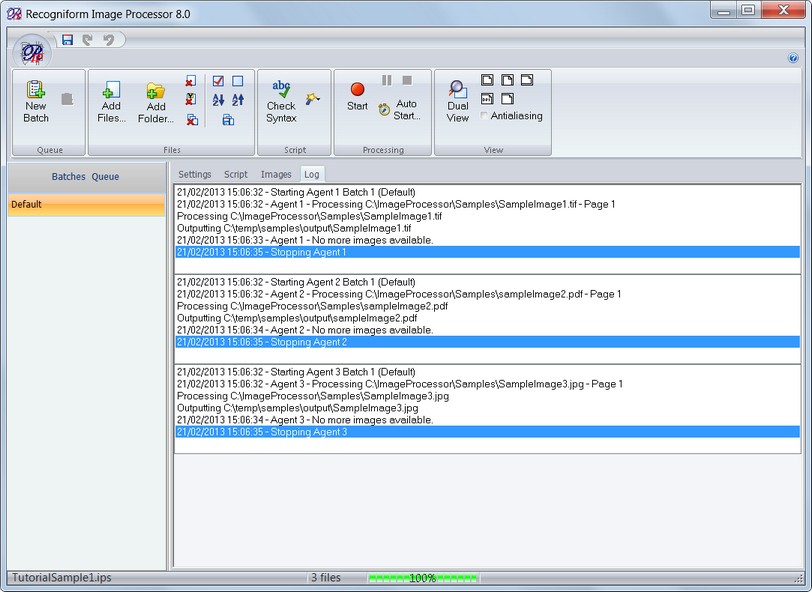Select 'Stopping Agent 3' log line
The image size is (812, 592).
tap(487, 432)
